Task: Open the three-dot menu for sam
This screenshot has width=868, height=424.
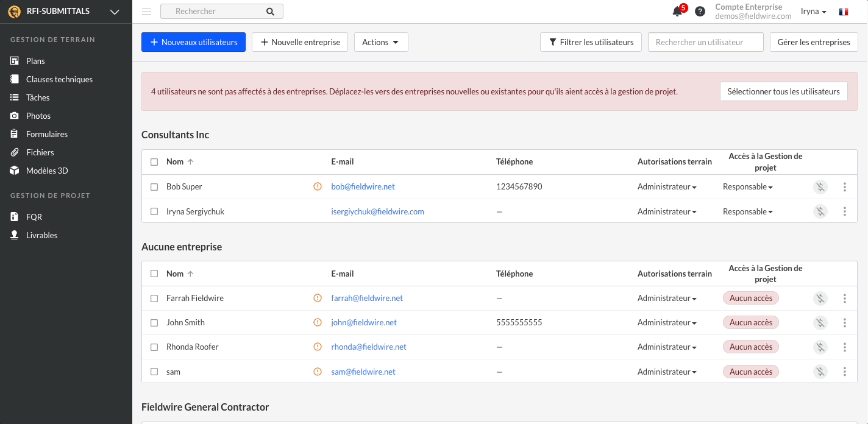Action: (x=845, y=372)
